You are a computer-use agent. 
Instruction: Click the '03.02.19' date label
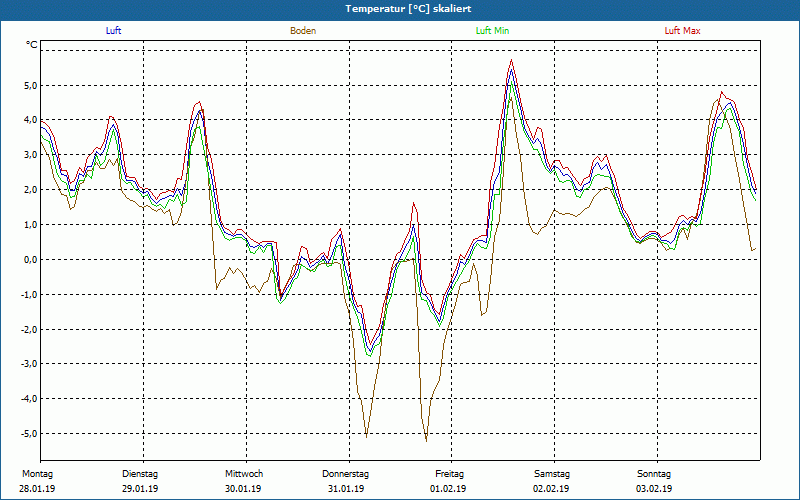654,489
